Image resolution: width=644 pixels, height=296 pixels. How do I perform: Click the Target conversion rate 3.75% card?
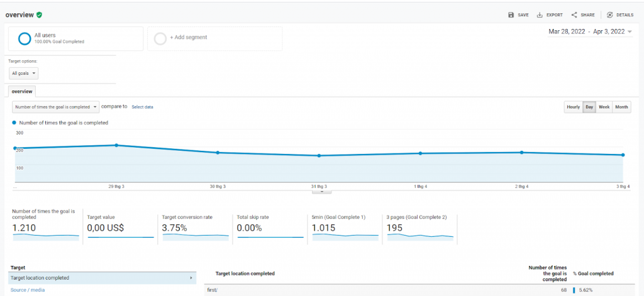pyautogui.click(x=195, y=228)
